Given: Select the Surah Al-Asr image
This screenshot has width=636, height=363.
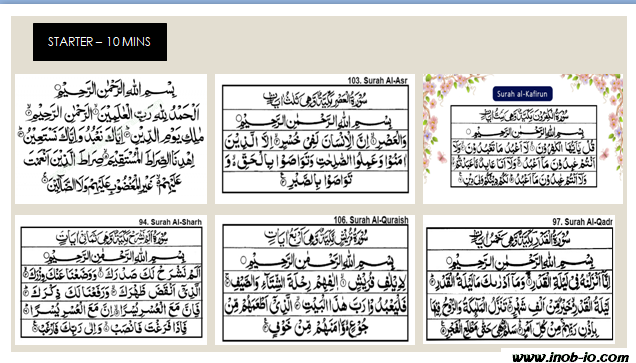Looking at the screenshot, I should pos(315,139).
